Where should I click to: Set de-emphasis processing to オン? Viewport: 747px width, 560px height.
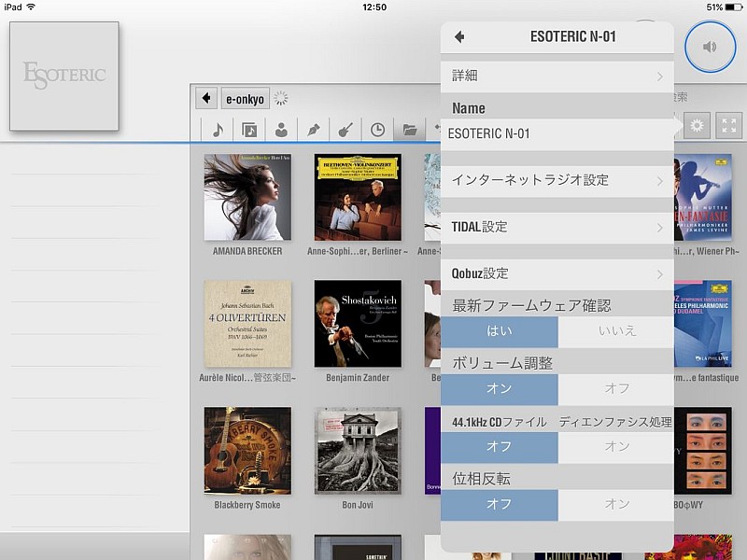pos(616,447)
